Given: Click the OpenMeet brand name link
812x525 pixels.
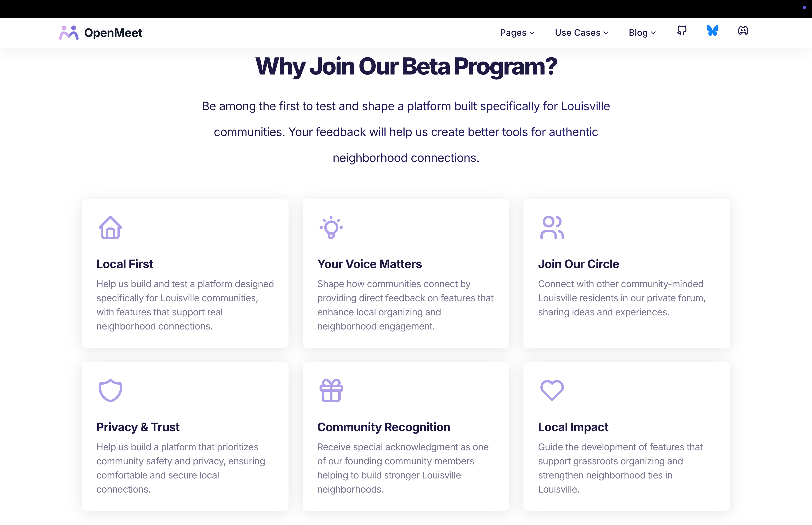Looking at the screenshot, I should (x=113, y=33).
